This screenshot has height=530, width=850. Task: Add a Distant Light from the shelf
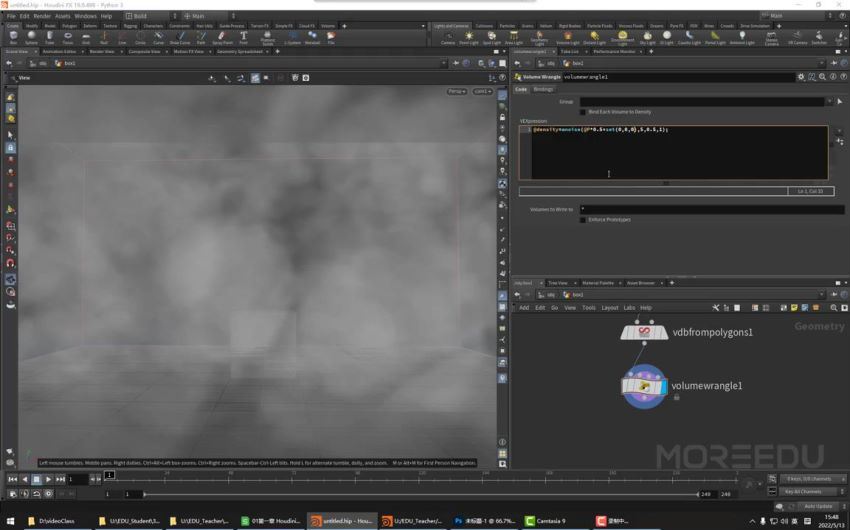pyautogui.click(x=594, y=37)
